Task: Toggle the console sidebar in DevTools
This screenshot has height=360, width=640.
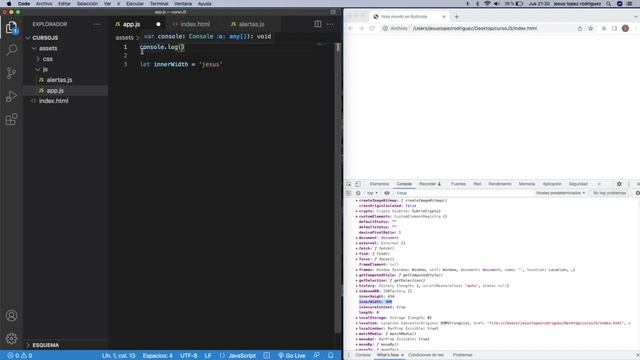Action: click(349, 193)
